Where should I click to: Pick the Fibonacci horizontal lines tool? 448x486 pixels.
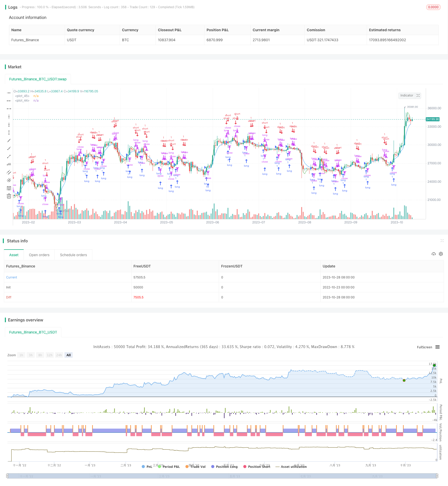click(9, 188)
